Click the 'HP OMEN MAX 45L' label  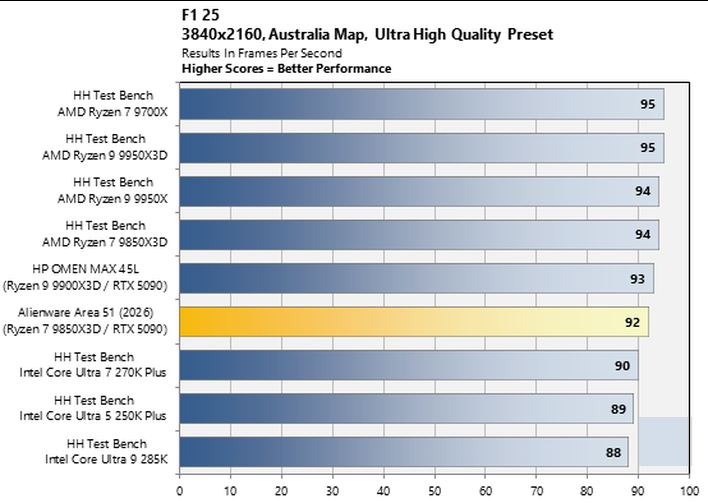tap(86, 269)
